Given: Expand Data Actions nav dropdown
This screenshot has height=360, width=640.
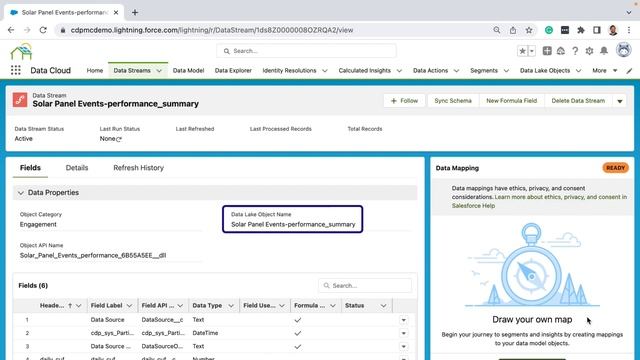Looking at the screenshot, I should [456, 71].
